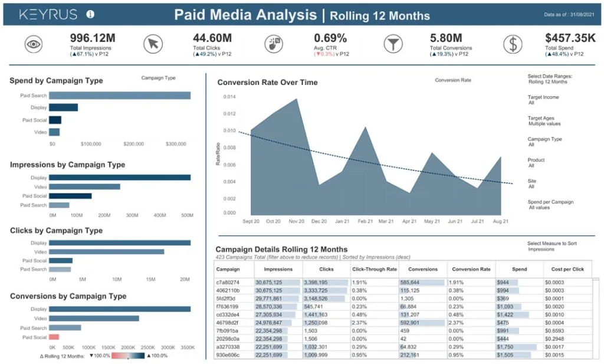Sort table by Conversion Rate column header
This screenshot has height=364, width=604.
coord(471,269)
